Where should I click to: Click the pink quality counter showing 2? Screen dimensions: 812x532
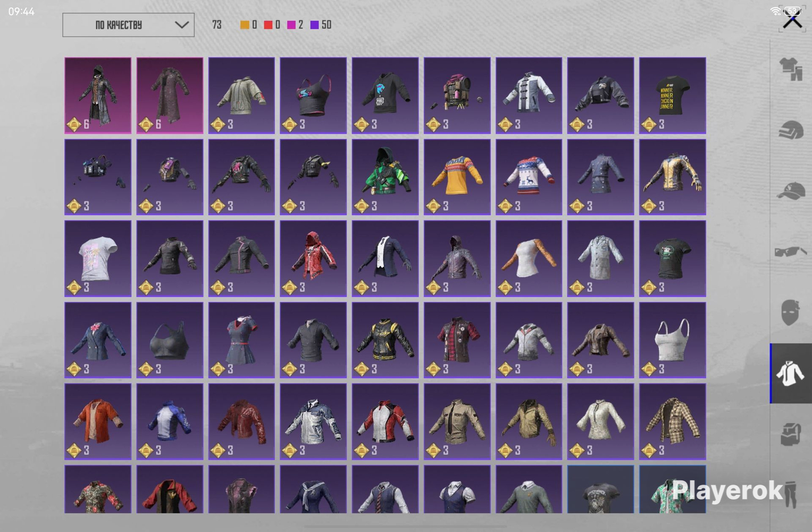point(295,25)
